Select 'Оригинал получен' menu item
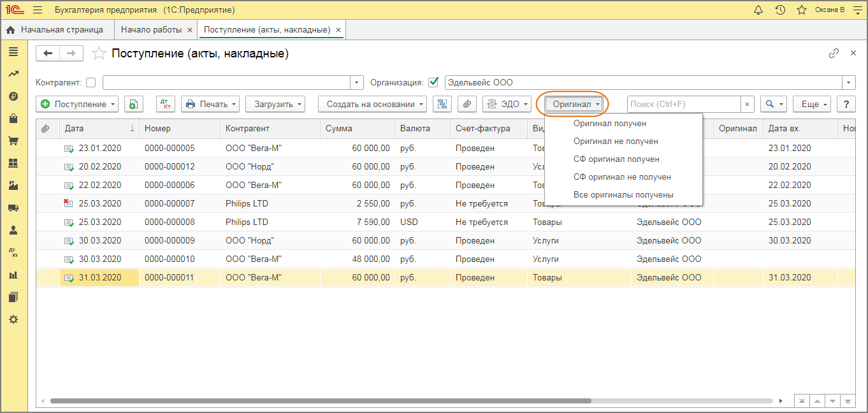 pyautogui.click(x=609, y=124)
